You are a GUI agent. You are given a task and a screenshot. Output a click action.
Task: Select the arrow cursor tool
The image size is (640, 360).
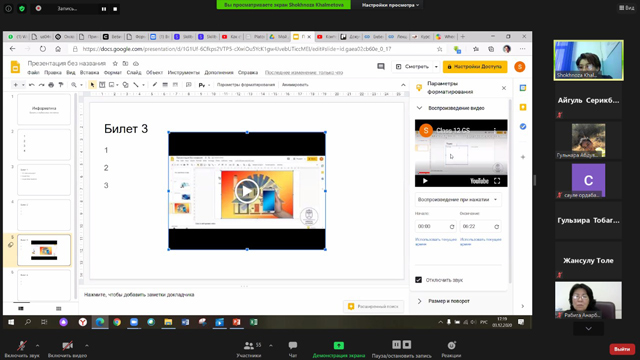coord(92,85)
